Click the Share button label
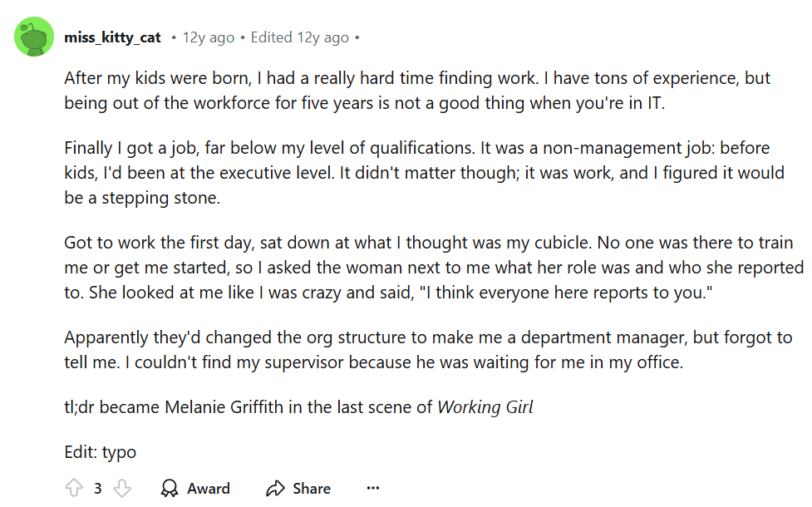 312,488
